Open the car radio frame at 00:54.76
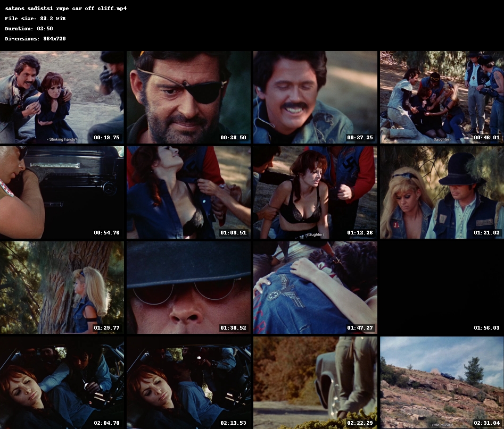The height and width of the screenshot is (429, 504). click(x=62, y=192)
